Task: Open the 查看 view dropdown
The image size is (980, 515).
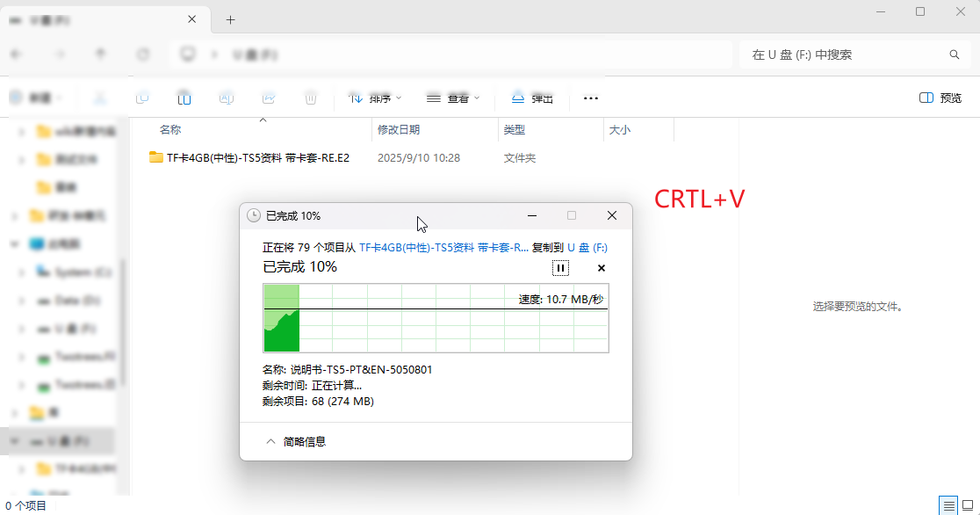Action: [x=453, y=98]
